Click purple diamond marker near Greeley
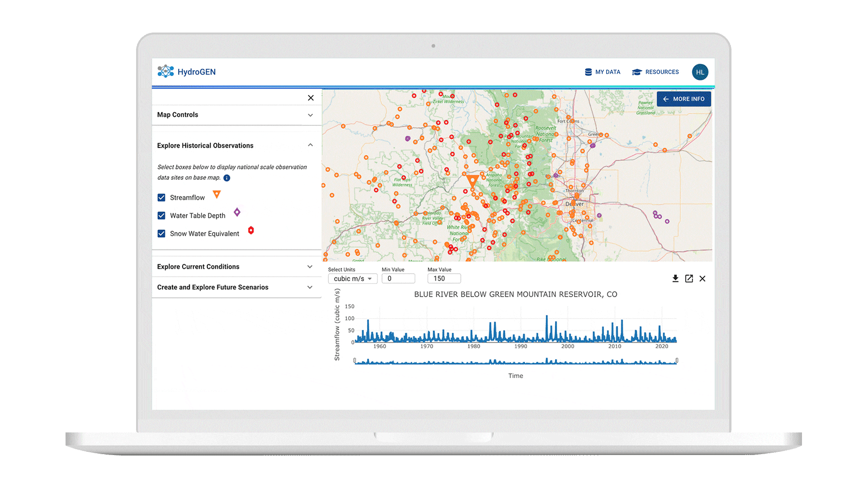868x488 pixels. pyautogui.click(x=593, y=145)
